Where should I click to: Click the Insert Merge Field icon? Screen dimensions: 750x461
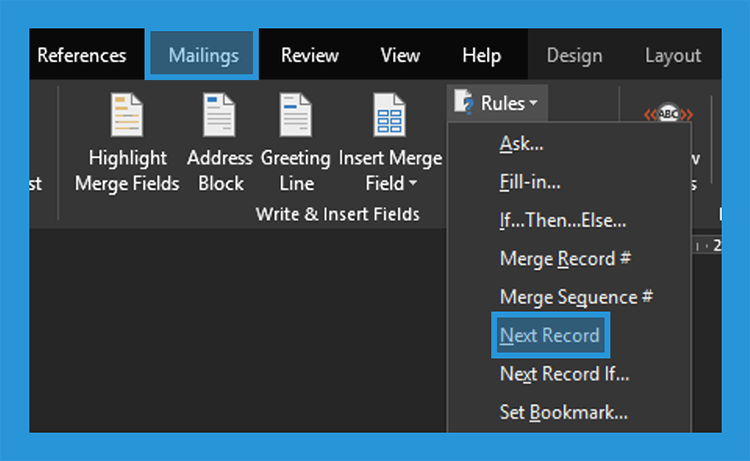(x=389, y=115)
